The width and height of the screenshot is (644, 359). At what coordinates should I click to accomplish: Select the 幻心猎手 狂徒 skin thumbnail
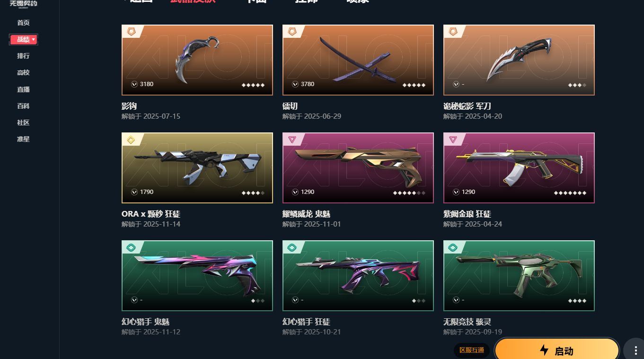(358, 276)
